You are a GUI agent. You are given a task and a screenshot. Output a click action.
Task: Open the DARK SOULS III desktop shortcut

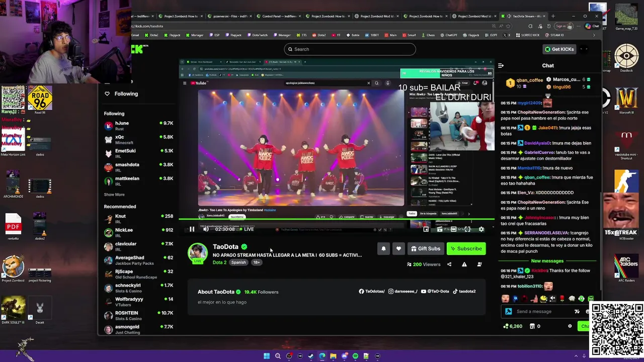(x=13, y=310)
